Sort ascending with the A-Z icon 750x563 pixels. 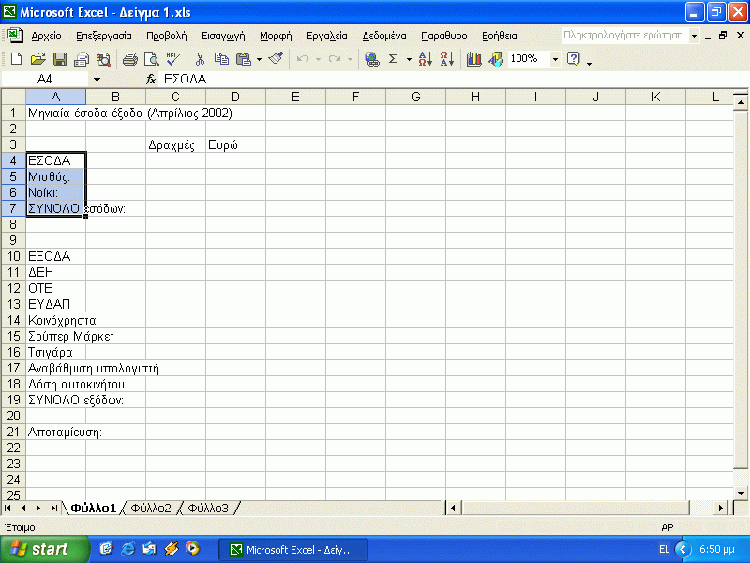pyautogui.click(x=425, y=59)
